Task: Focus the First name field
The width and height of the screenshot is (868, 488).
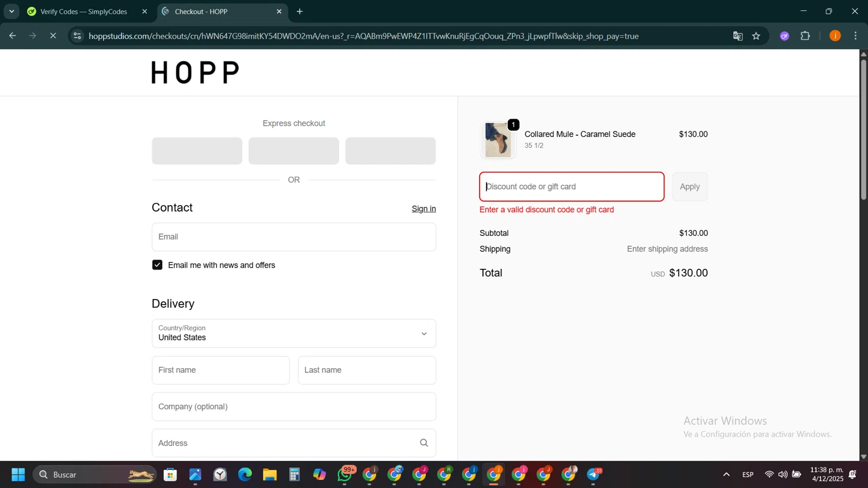Action: pos(220,370)
